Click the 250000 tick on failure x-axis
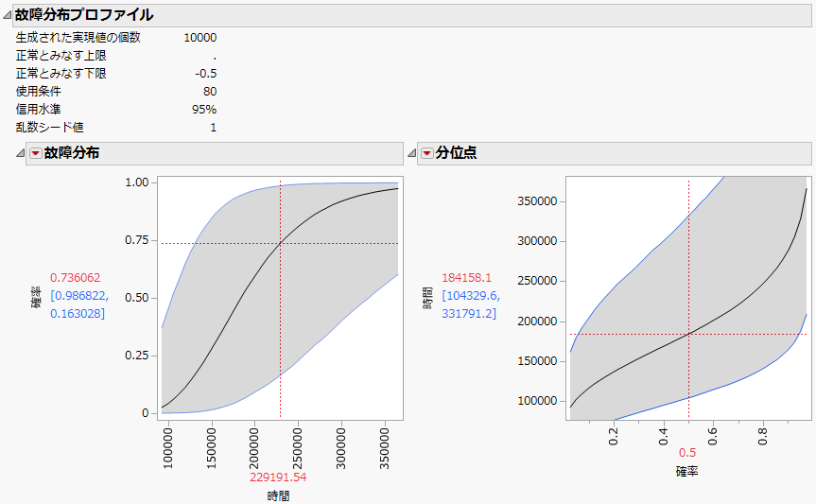The width and height of the screenshot is (816, 504). [x=298, y=448]
